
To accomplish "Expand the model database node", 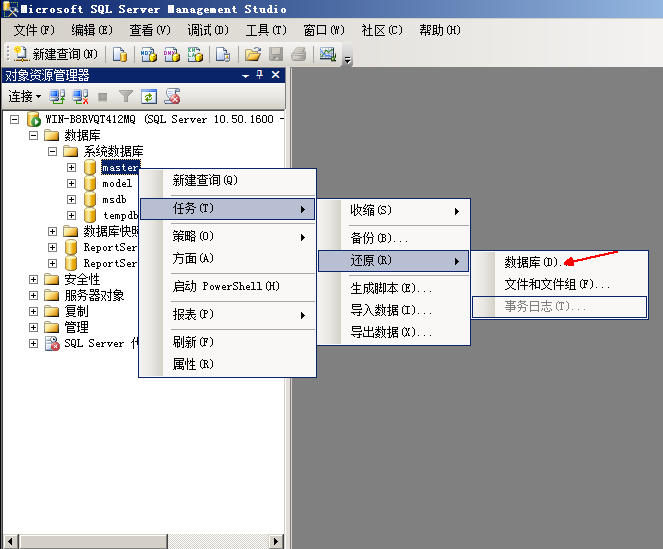I will point(71,184).
